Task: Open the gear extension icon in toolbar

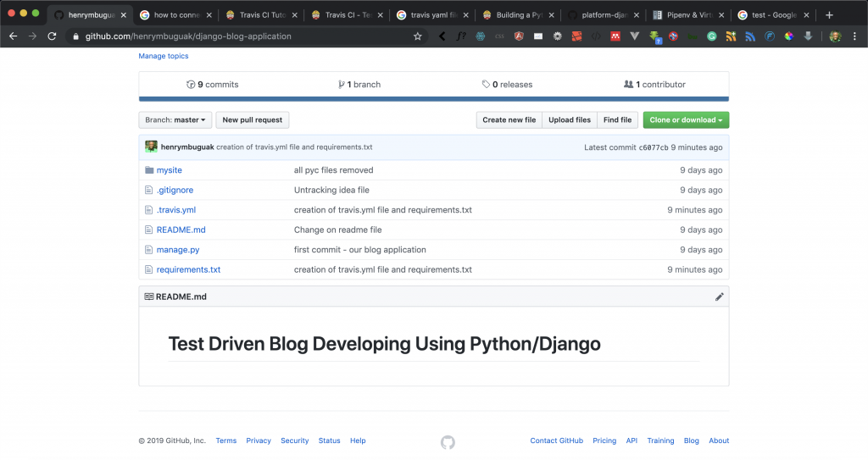Action: [x=558, y=36]
